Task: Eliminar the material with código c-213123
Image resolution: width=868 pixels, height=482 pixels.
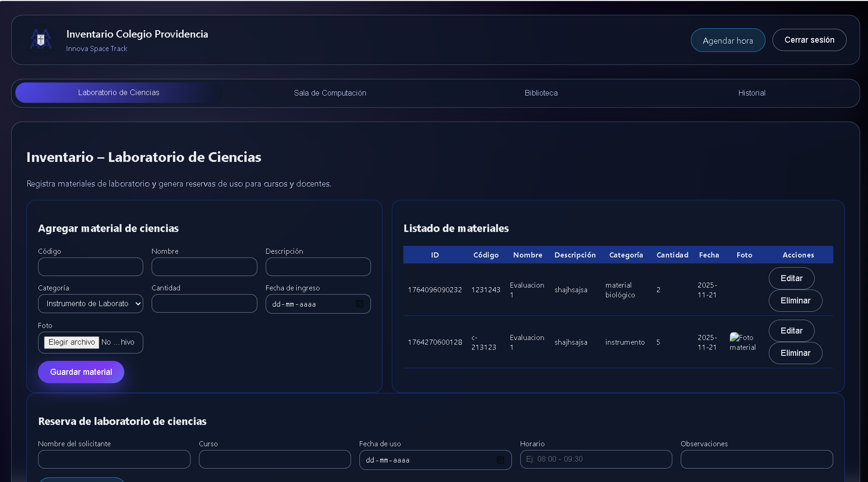Action: (795, 353)
